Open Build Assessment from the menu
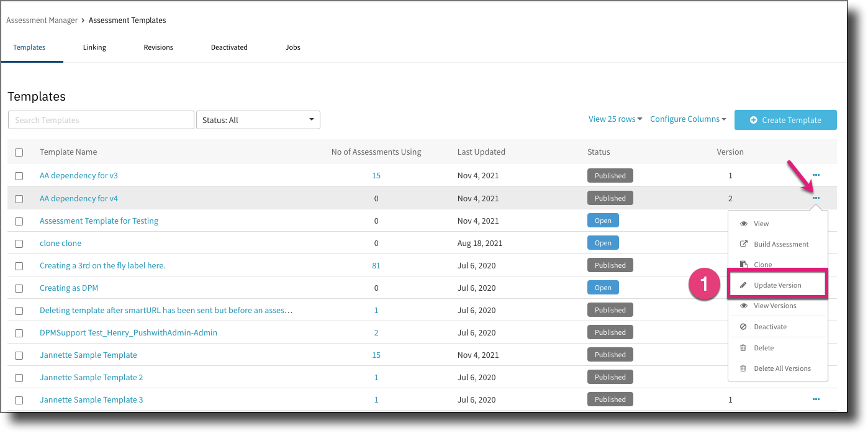Viewport: 868px width, 433px height. 780,244
